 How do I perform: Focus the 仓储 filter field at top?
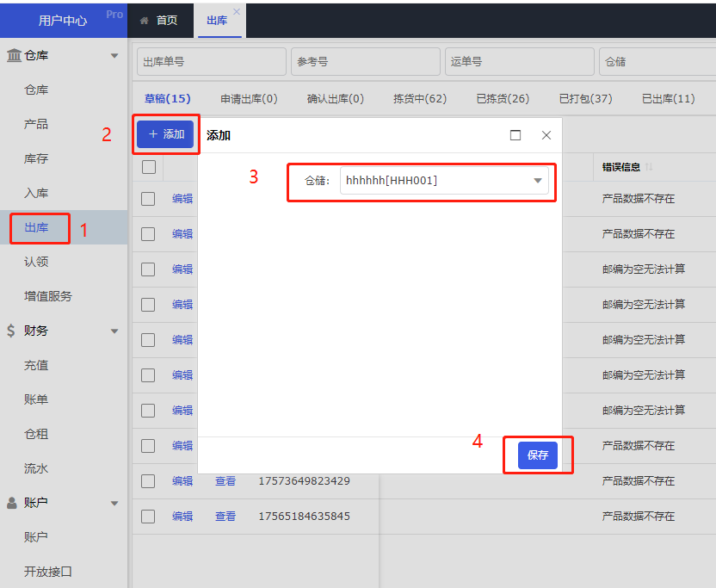(657, 62)
